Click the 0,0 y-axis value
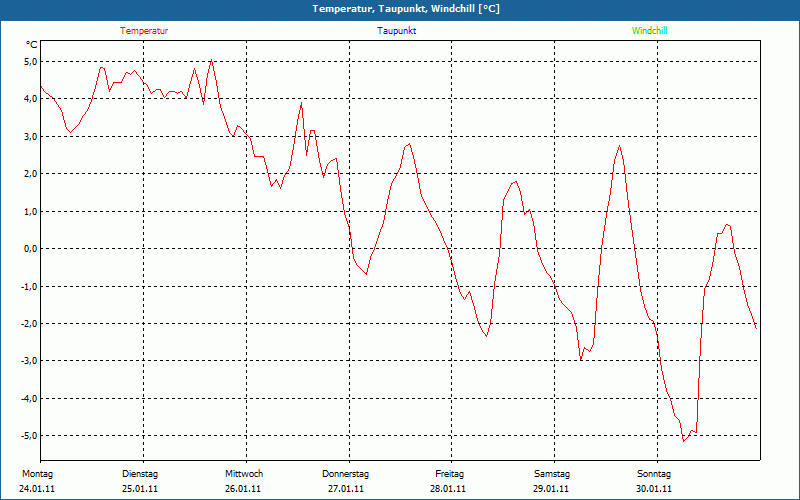 click(31, 248)
